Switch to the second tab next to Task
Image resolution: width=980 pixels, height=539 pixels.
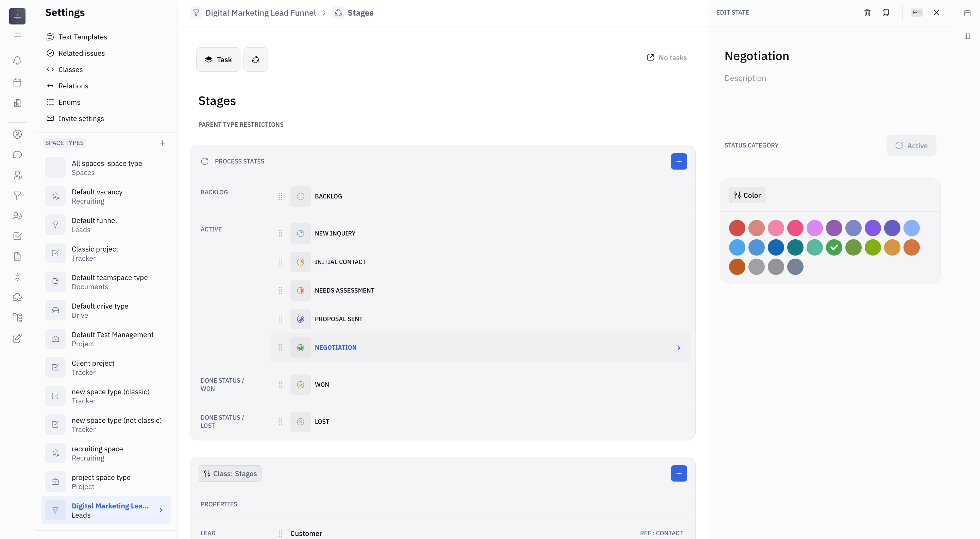coord(256,59)
